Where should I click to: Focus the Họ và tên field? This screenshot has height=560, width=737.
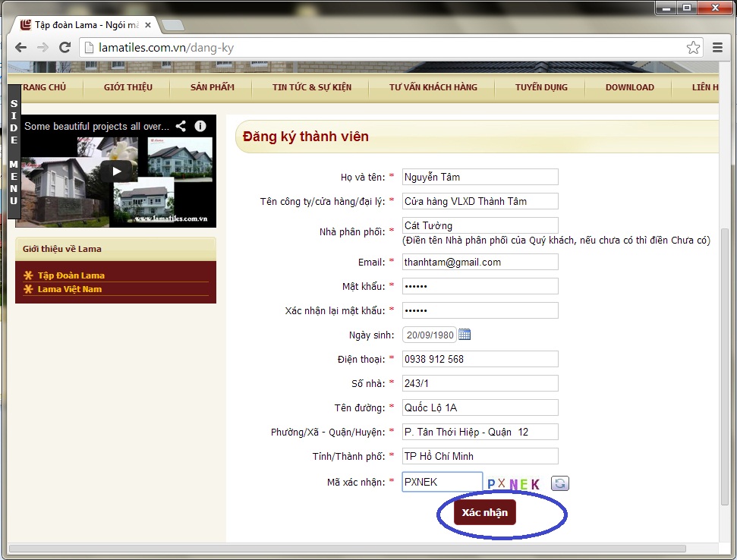(480, 177)
